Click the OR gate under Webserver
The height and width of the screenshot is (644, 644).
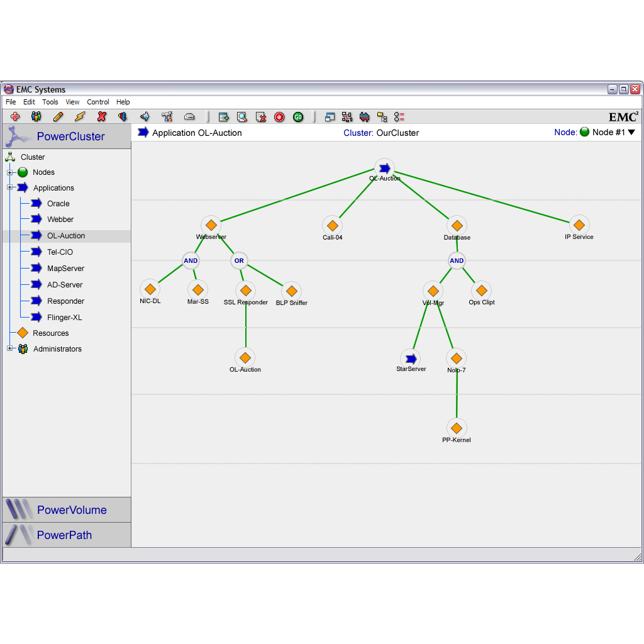coord(239,260)
